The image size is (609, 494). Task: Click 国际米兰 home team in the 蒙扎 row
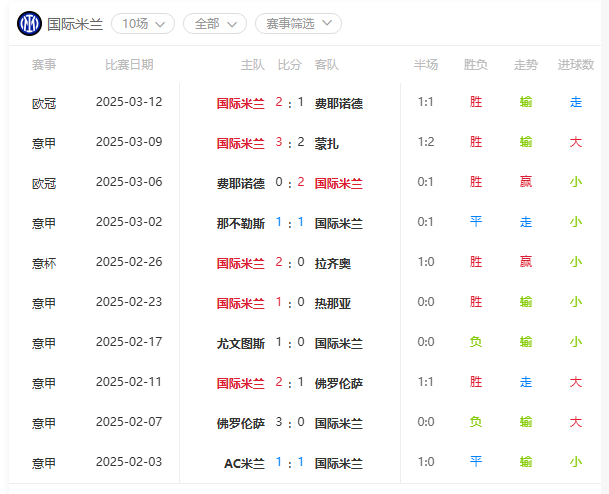241,143
